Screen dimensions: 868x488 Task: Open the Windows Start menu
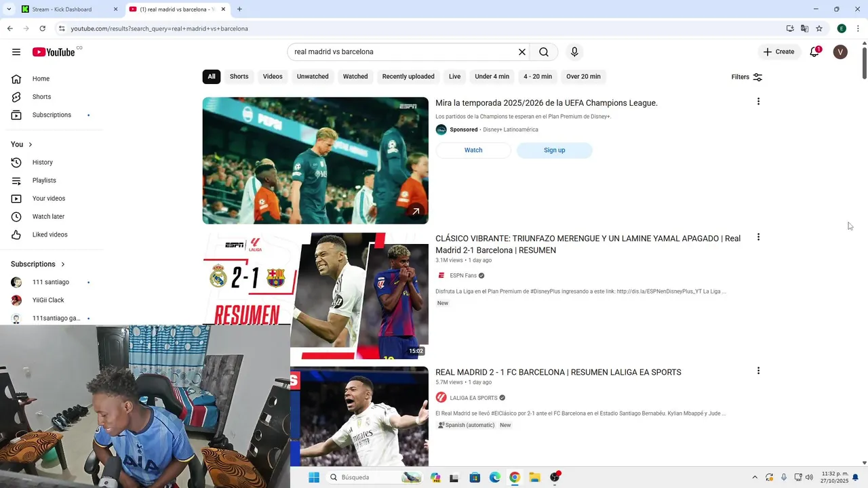pyautogui.click(x=314, y=478)
